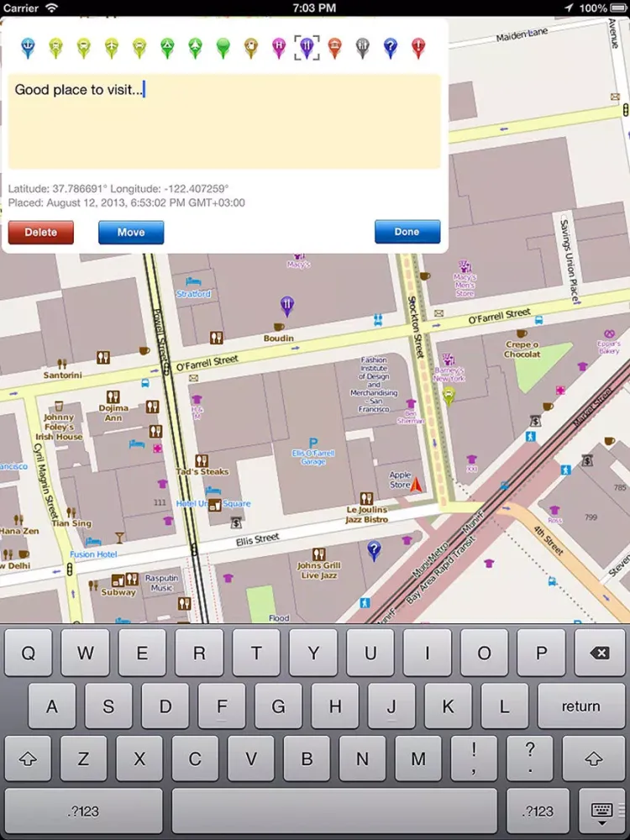Tap the cafe cup icon at Crepe o Chocolat
The width and height of the screenshot is (630, 840).
pos(522,333)
